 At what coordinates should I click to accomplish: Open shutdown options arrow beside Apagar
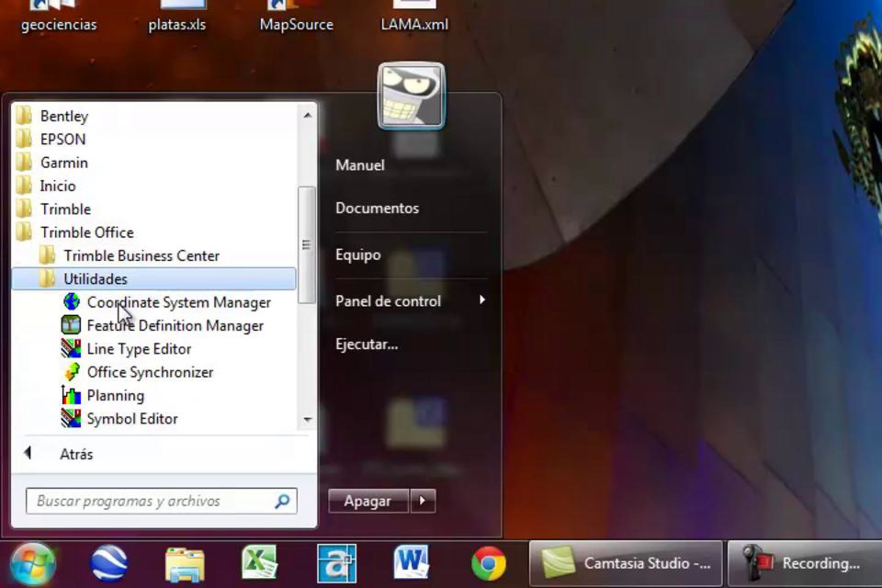tap(423, 501)
